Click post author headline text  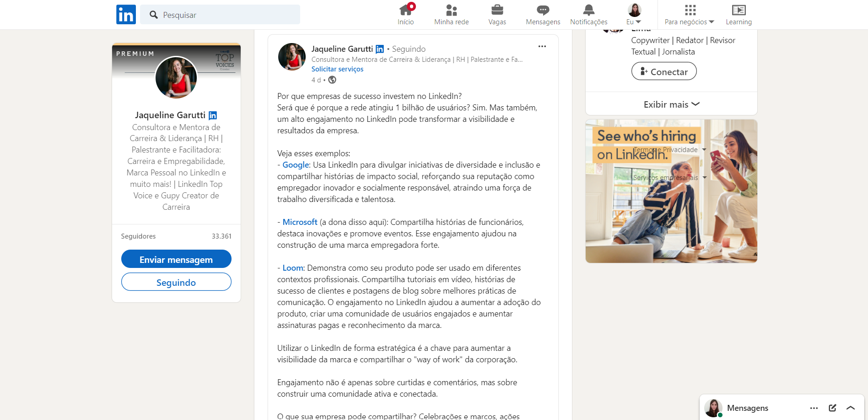417,60
